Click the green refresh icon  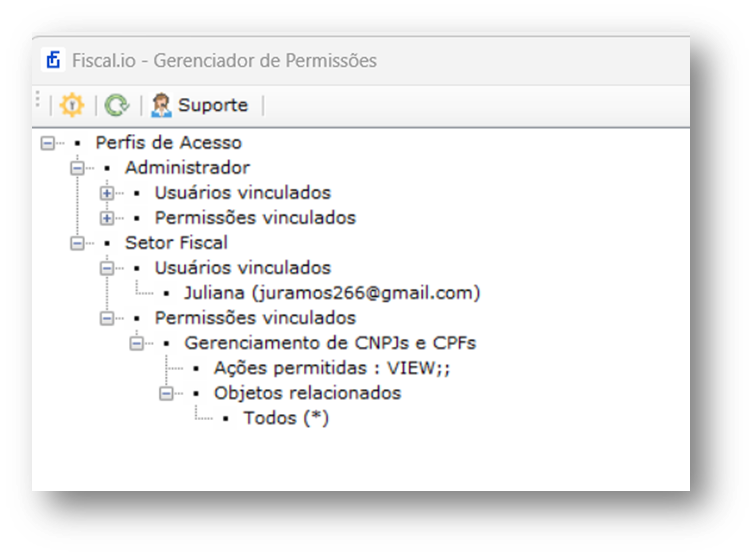[x=117, y=105]
